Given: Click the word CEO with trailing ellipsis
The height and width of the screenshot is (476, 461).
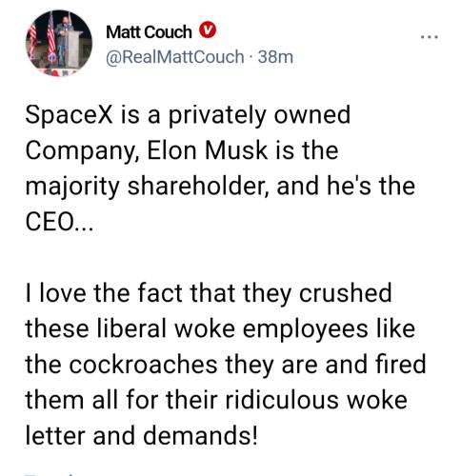Looking at the screenshot, I should click(59, 222).
